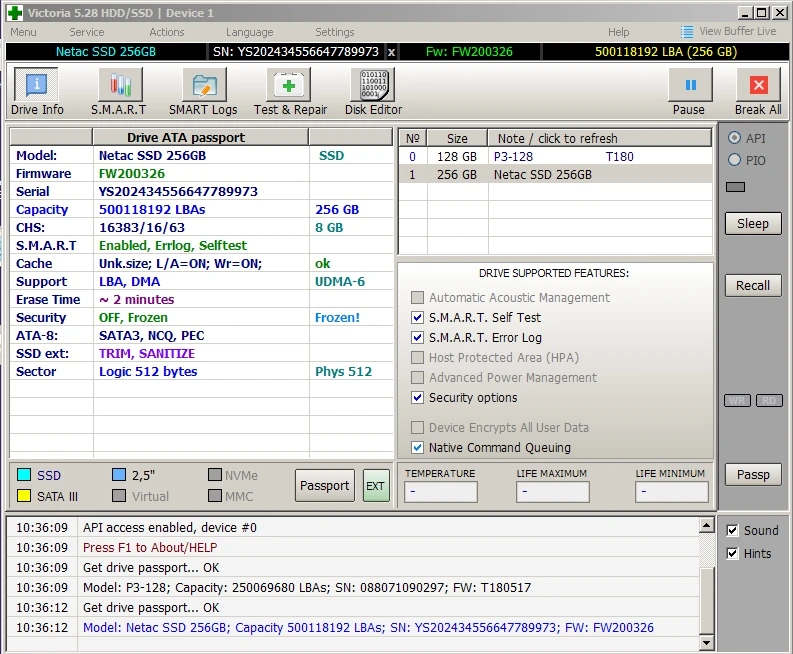Select device row 0 P3-128
Viewport: 793px width, 654px height.
[555, 156]
